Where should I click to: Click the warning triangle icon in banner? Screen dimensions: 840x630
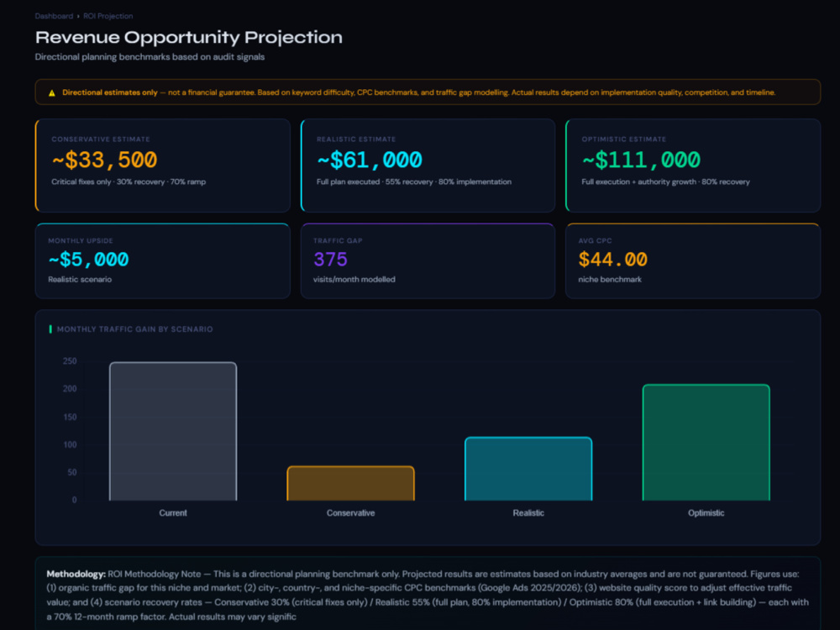coord(52,92)
